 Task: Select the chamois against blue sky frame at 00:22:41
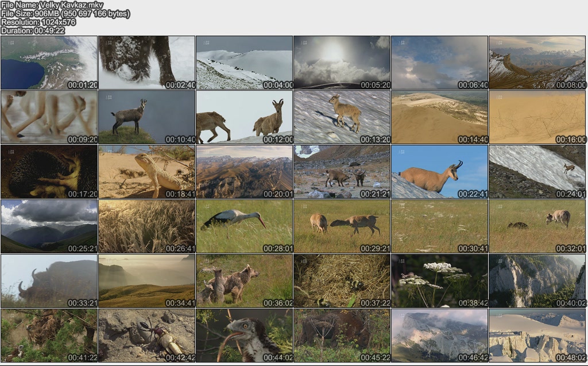click(x=440, y=172)
